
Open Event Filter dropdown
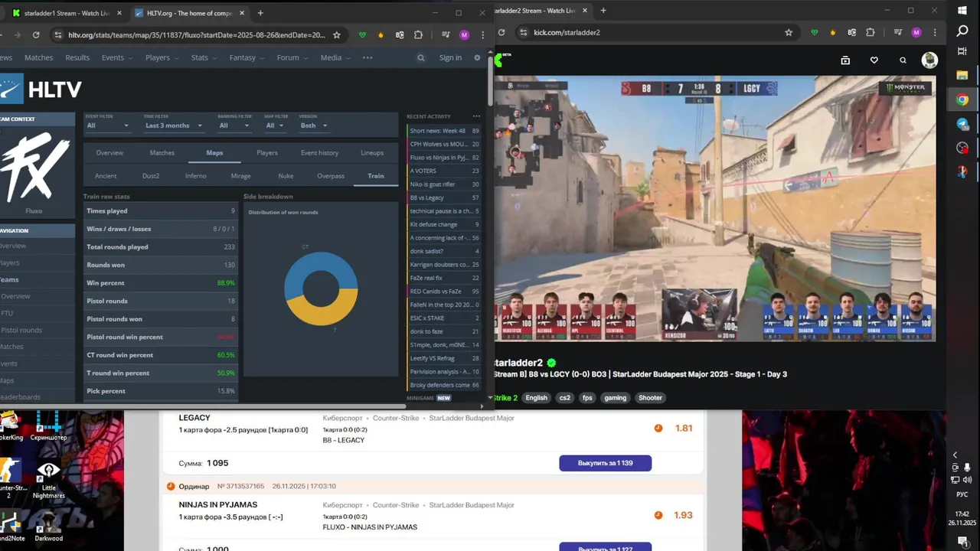[x=106, y=126]
